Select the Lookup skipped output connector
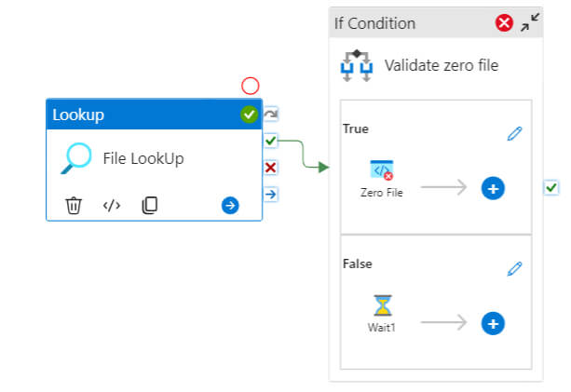The image size is (571, 392). pos(270,114)
